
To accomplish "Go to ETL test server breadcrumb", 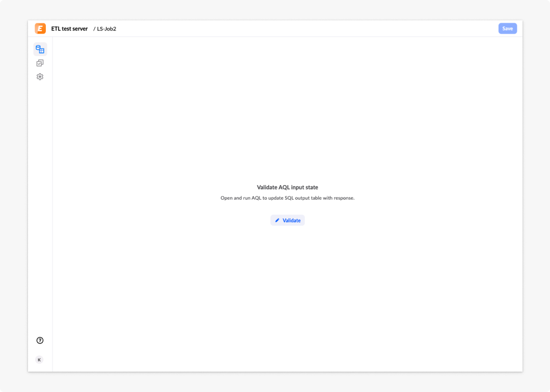I will coord(69,29).
